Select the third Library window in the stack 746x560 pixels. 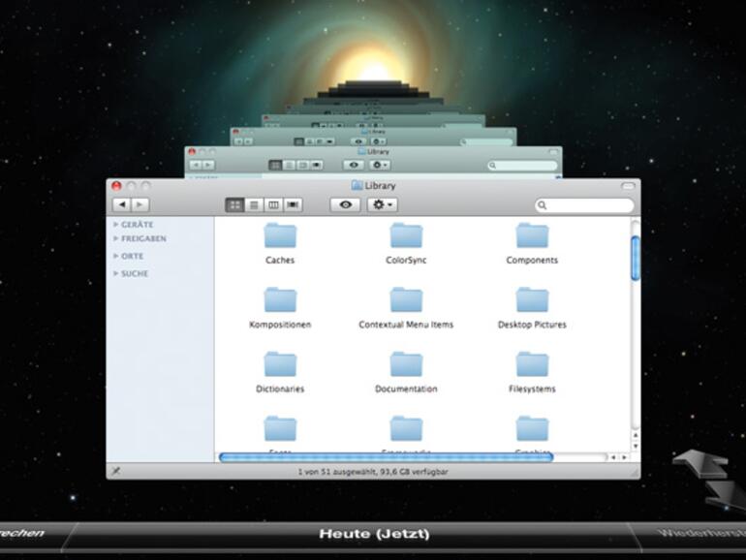(373, 136)
